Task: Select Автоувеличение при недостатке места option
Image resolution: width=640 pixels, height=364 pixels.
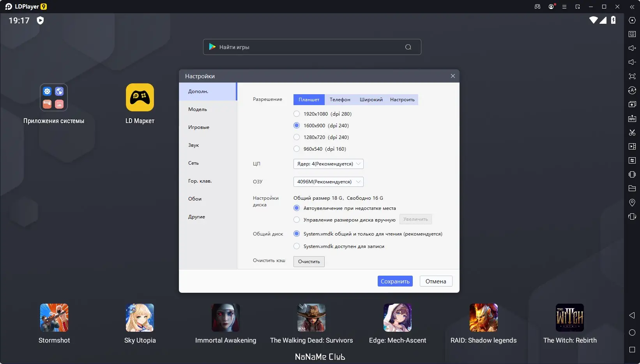Action: coord(297,208)
